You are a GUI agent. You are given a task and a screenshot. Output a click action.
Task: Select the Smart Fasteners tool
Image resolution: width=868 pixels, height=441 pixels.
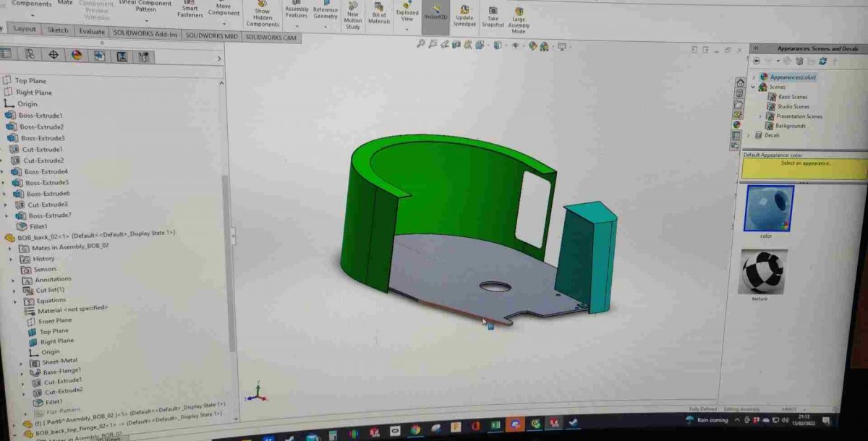click(190, 9)
